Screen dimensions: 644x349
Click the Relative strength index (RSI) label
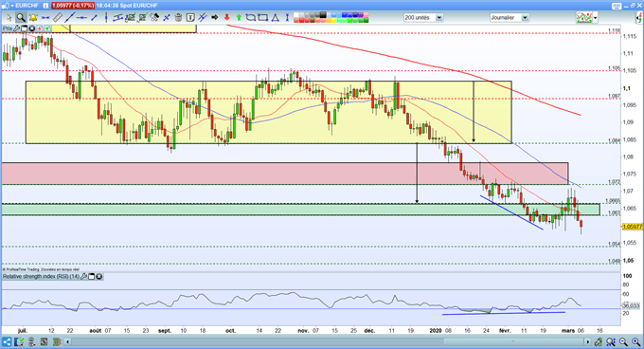tap(41, 277)
